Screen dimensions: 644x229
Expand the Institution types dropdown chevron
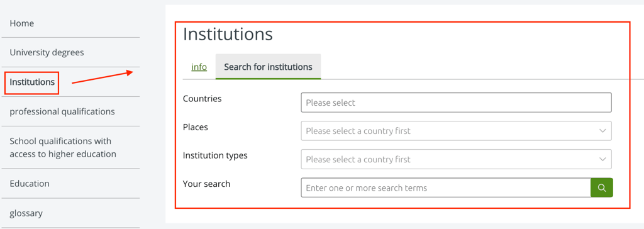[602, 159]
